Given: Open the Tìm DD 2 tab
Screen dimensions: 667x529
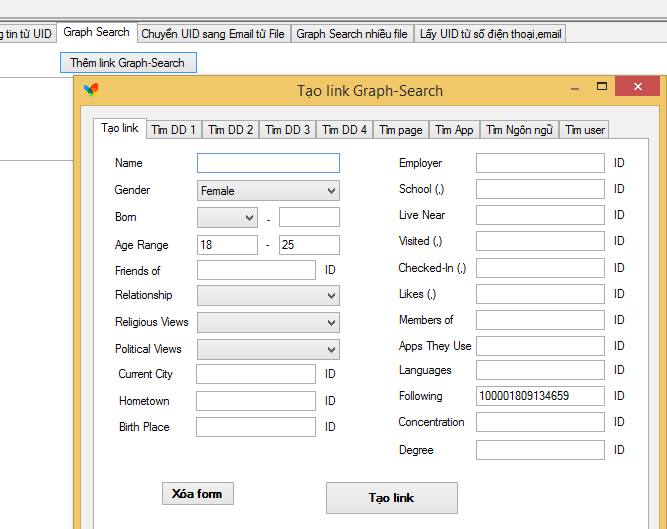Looking at the screenshot, I should 230,130.
